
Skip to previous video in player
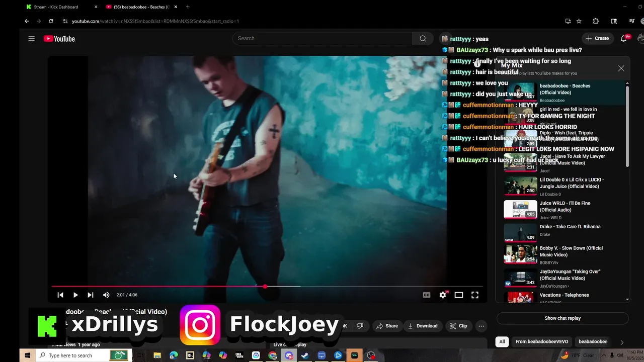click(x=60, y=295)
